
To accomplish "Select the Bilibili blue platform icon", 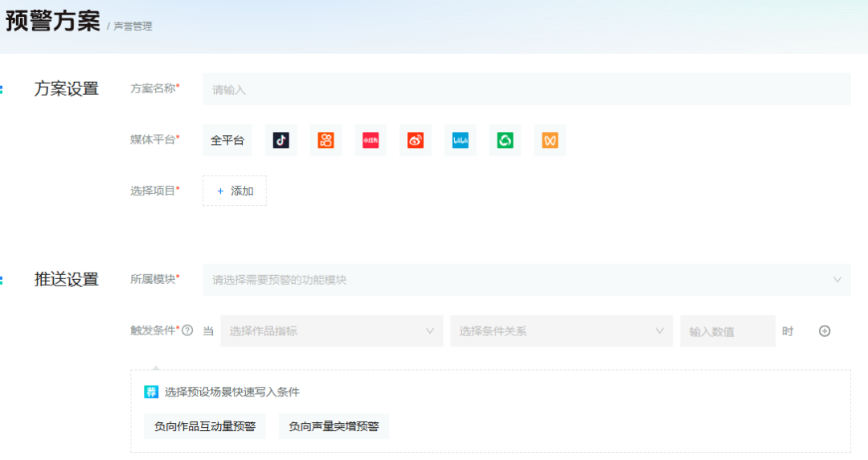I will [461, 140].
